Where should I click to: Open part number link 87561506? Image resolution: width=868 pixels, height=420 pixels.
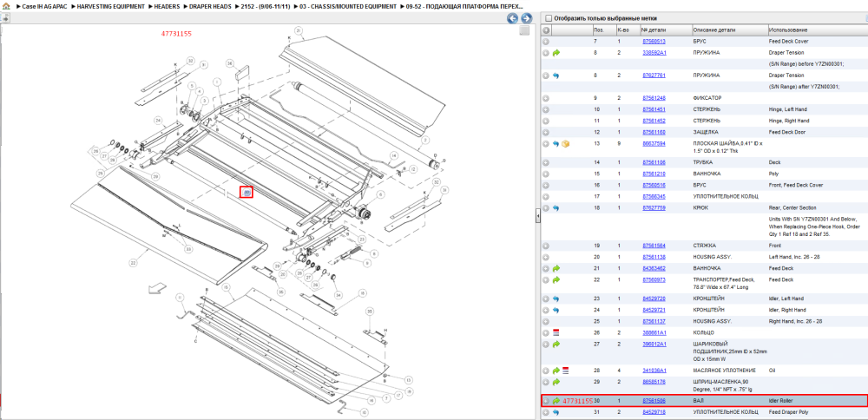click(654, 401)
